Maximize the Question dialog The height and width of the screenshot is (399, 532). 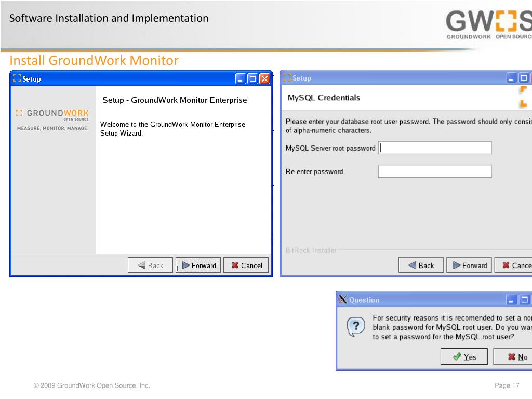[524, 300]
